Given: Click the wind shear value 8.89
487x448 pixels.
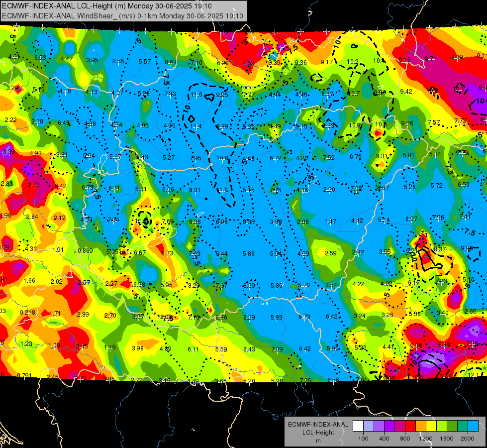Looking at the screenshot, I should pyautogui.click(x=222, y=126).
